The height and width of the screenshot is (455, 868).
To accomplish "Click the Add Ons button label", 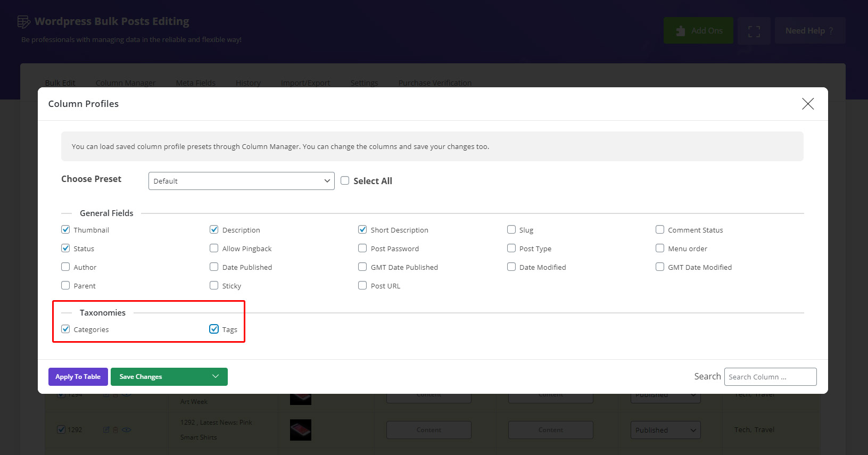I will point(707,31).
